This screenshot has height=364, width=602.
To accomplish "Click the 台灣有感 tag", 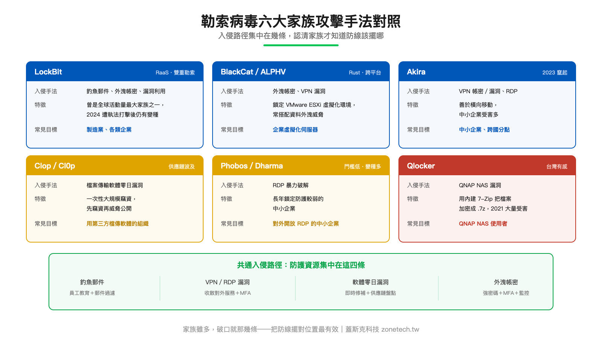I will (x=557, y=167).
